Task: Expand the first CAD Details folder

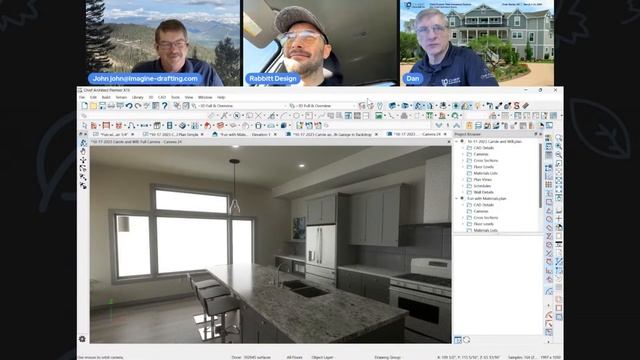Action: pyautogui.click(x=463, y=148)
